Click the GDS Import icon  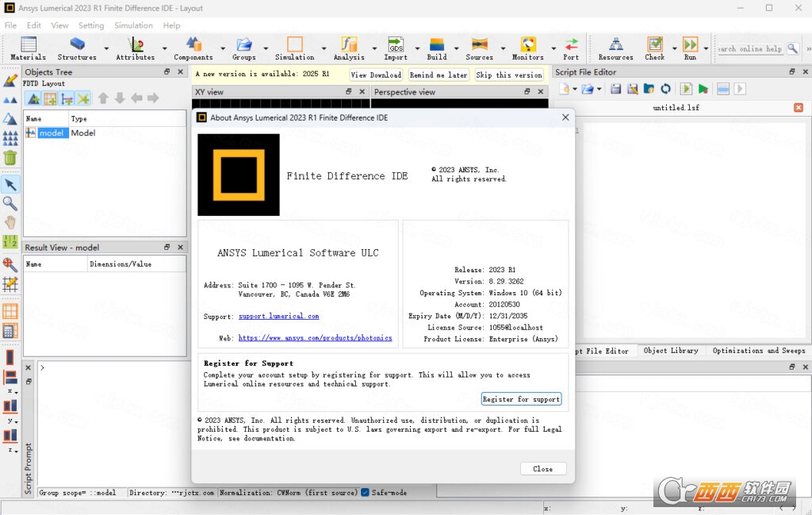(396, 44)
